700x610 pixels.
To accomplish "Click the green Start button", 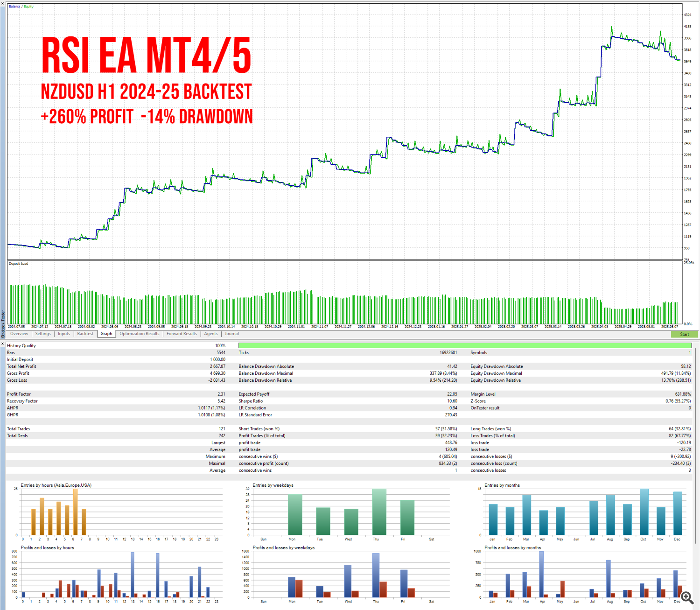I will [x=684, y=334].
